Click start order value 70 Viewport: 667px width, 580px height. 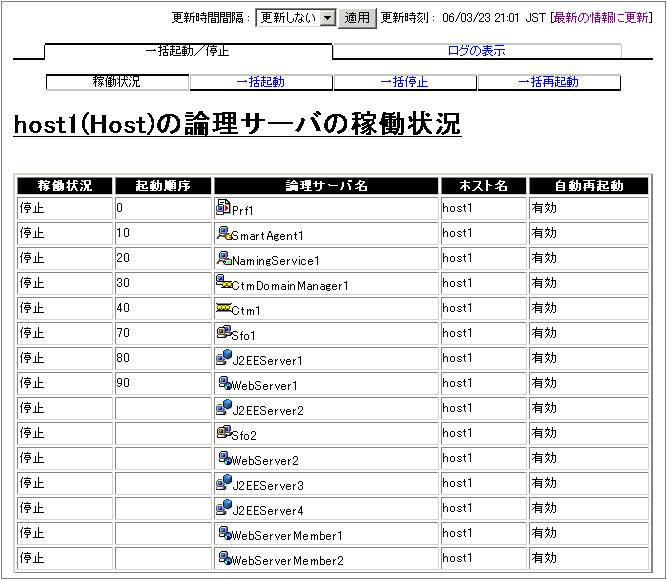pos(123,333)
